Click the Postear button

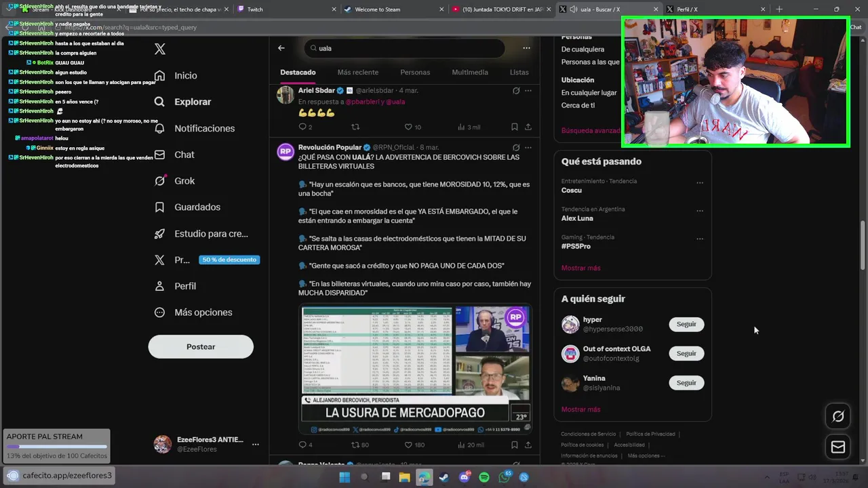pyautogui.click(x=201, y=346)
